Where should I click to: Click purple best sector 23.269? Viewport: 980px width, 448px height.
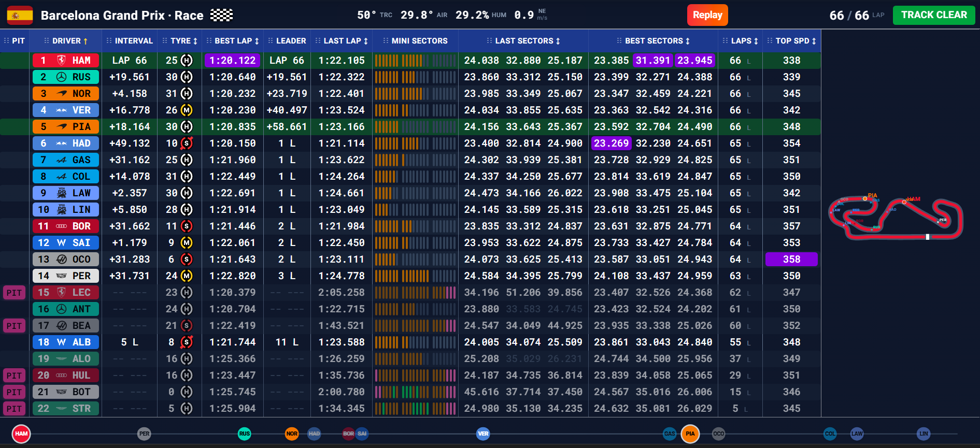(x=612, y=143)
